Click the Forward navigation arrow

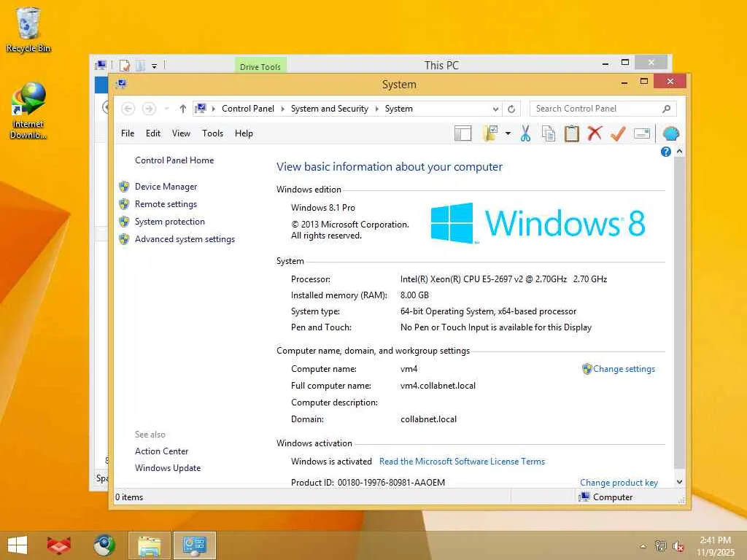[x=149, y=109]
